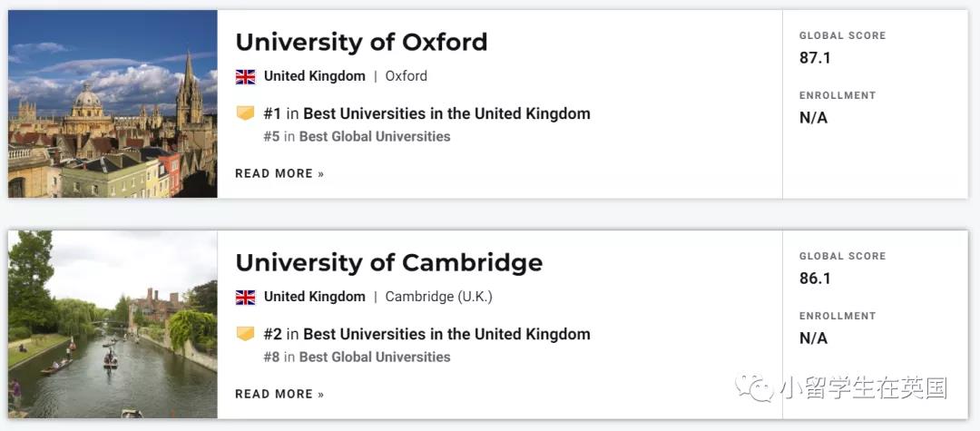
Task: Open the Oxford skyline thumbnail image
Action: click(113, 103)
